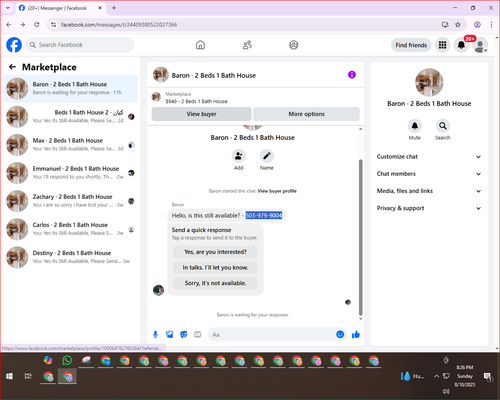Open the Chrome three-dot menu
This screenshot has width=500, height=400.
pos(491,25)
